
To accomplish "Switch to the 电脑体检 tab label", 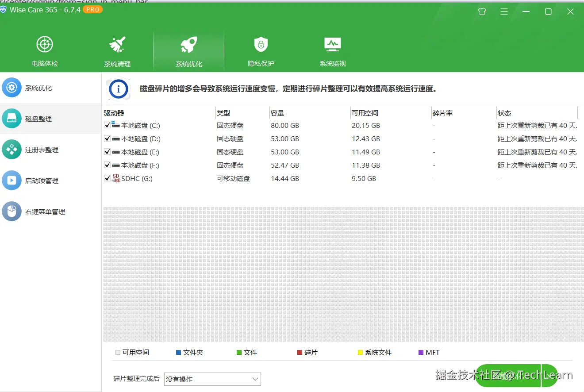I will [45, 64].
